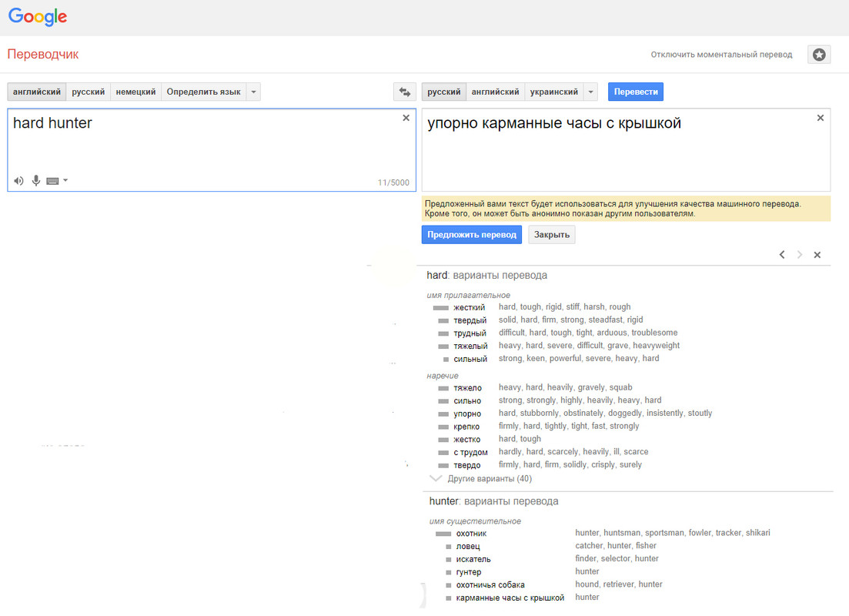The image size is (849, 616).
Task: Open keyboard input tools dropdown arrow
Action: [65, 180]
